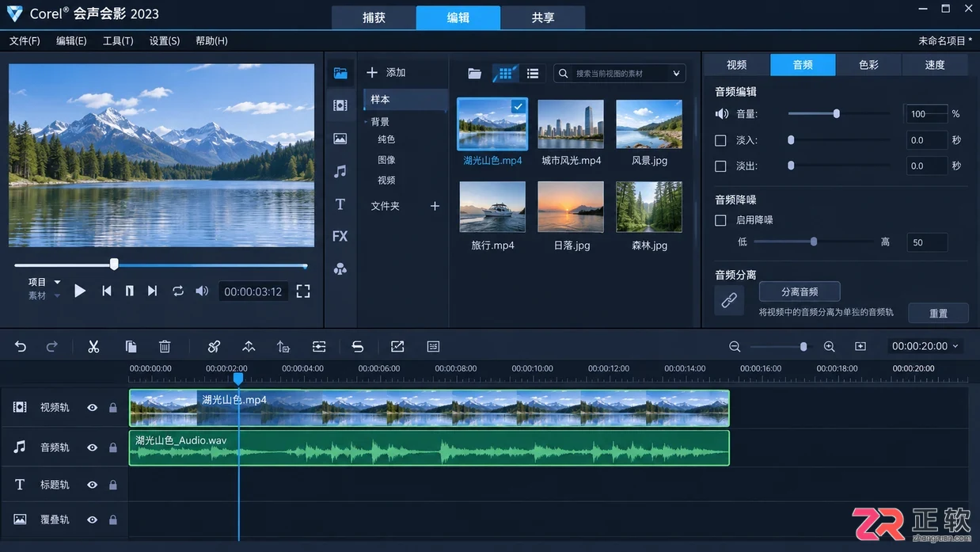Open the 工具(T) menu
980x552 pixels.
(118, 40)
